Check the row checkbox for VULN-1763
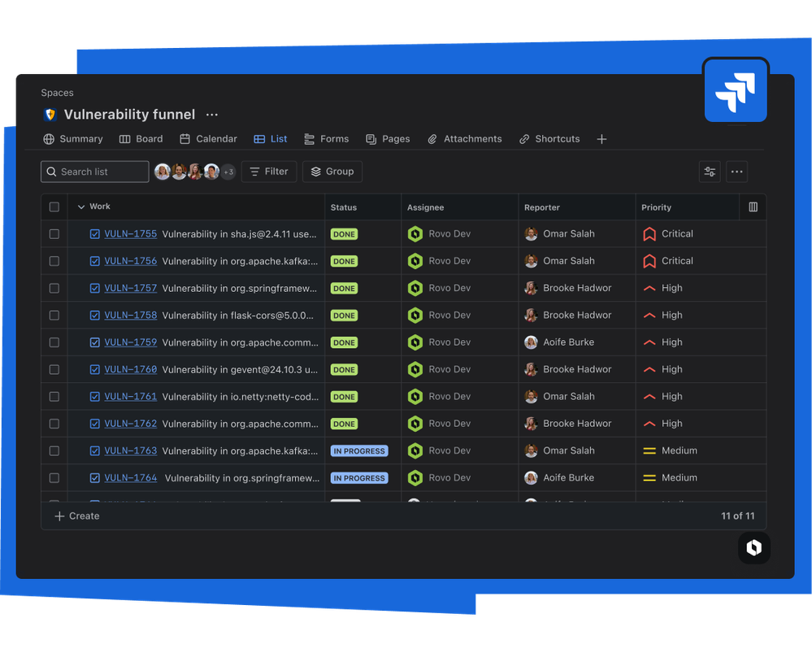The image size is (812, 653). click(54, 451)
